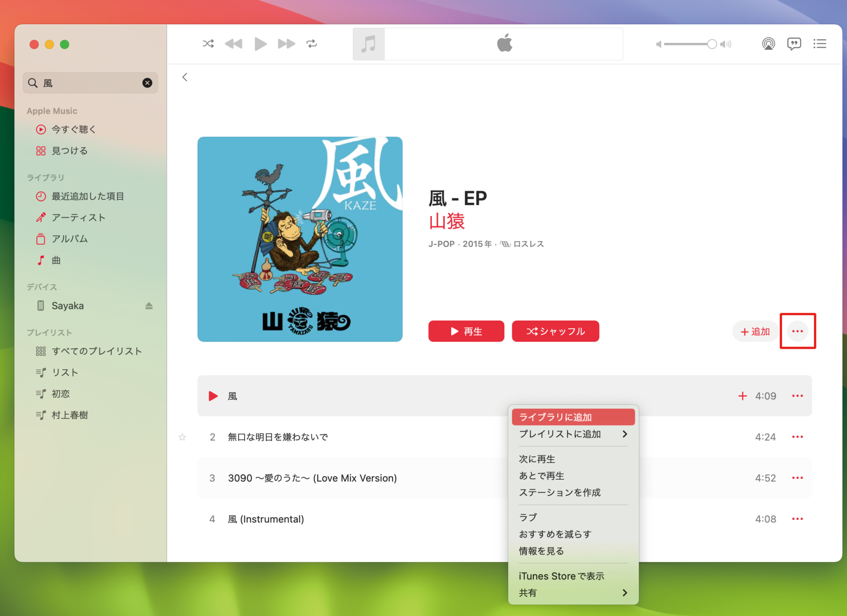The height and width of the screenshot is (616, 847).
Task: Clear the search field
Action: pos(147,83)
